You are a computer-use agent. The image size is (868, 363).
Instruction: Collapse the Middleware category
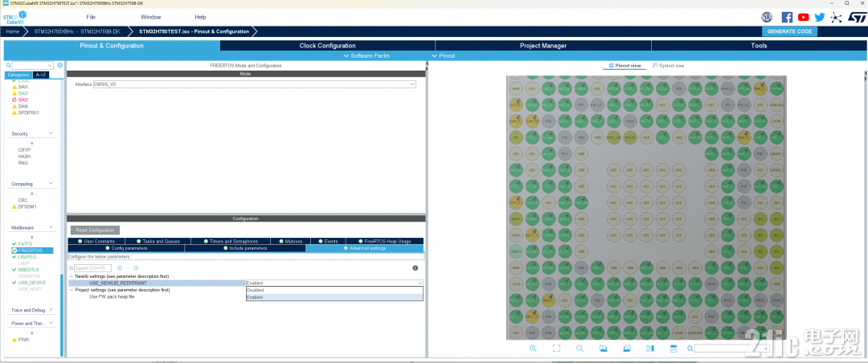[51, 227]
